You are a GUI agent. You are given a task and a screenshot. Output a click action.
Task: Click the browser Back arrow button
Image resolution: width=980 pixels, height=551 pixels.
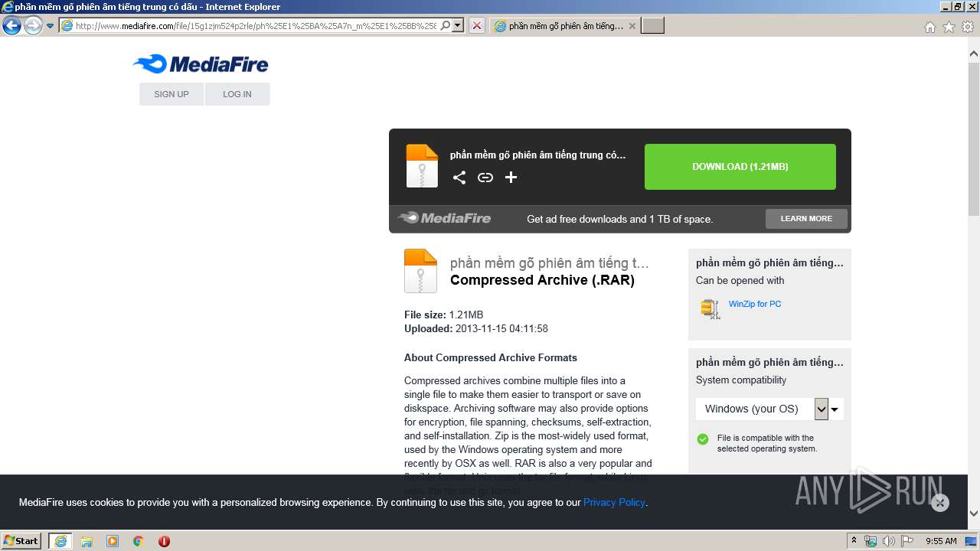pyautogui.click(x=11, y=26)
